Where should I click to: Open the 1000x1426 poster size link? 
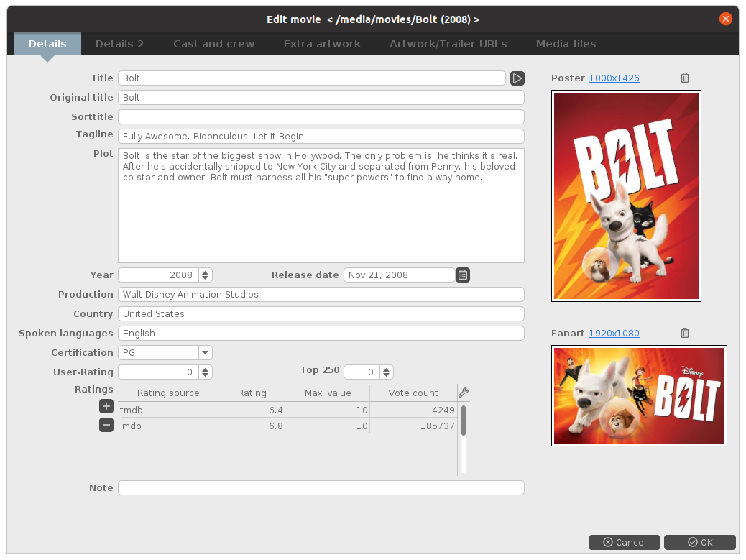pos(614,78)
